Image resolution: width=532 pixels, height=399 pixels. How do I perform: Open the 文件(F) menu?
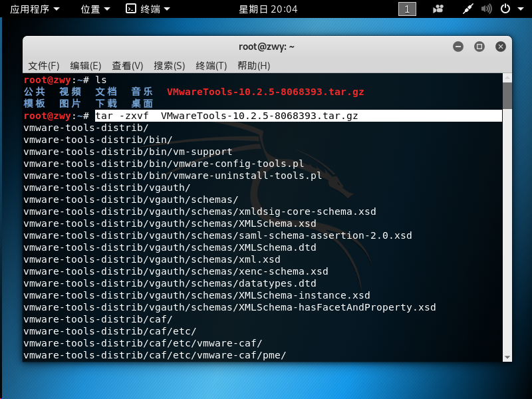pos(44,65)
